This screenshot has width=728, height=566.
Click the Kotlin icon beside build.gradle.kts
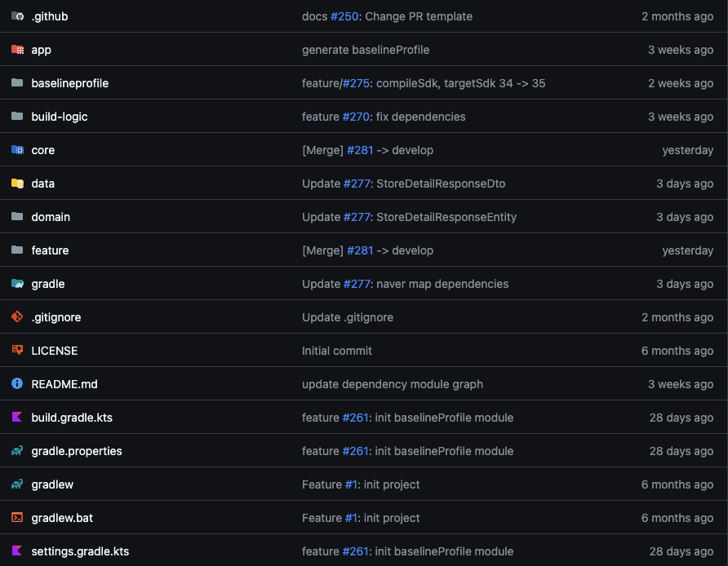click(x=17, y=417)
